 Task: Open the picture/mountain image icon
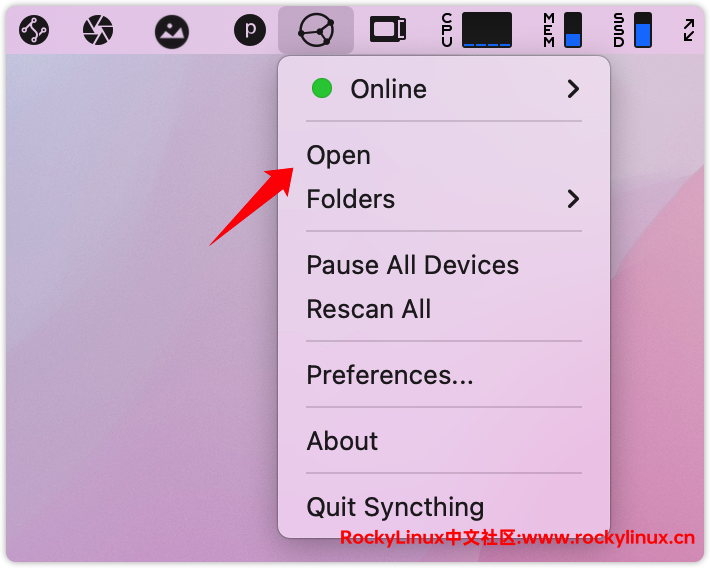[172, 32]
